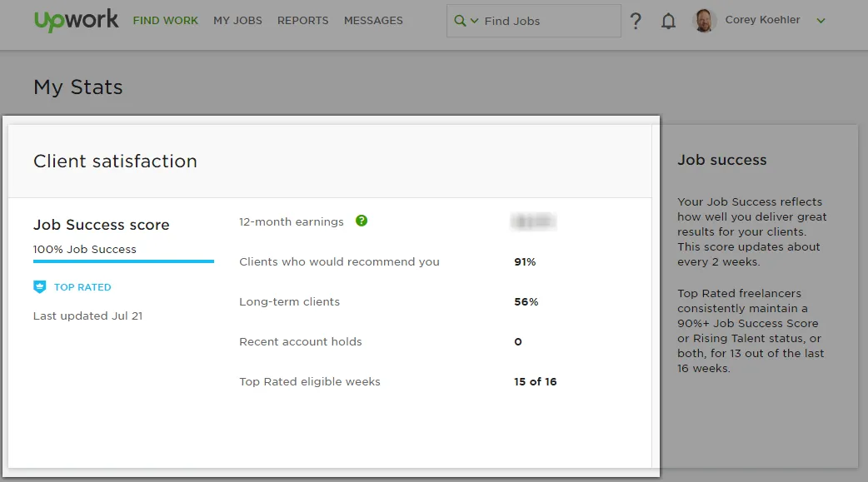This screenshot has width=868, height=482.
Task: Open the Find Work menu
Action: coord(166,21)
